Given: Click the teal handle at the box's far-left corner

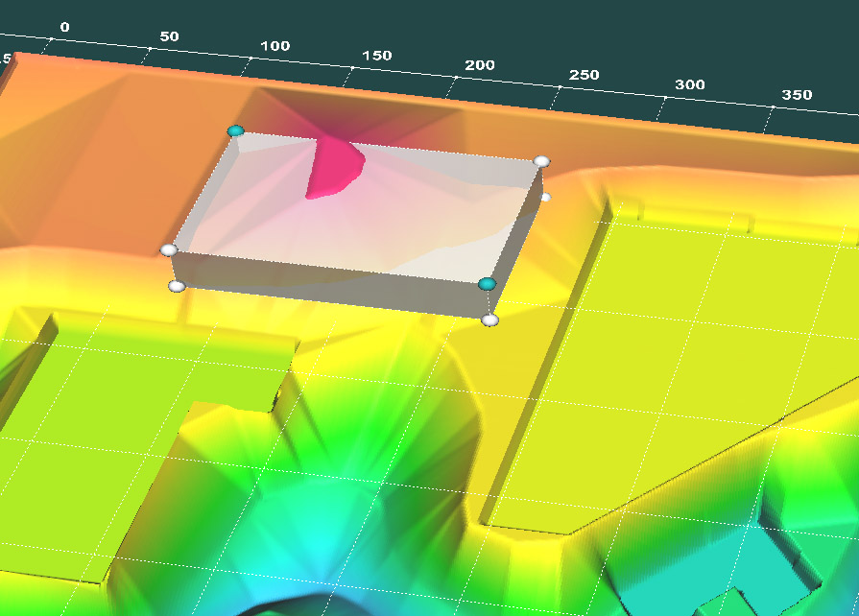Looking at the screenshot, I should point(235,130).
